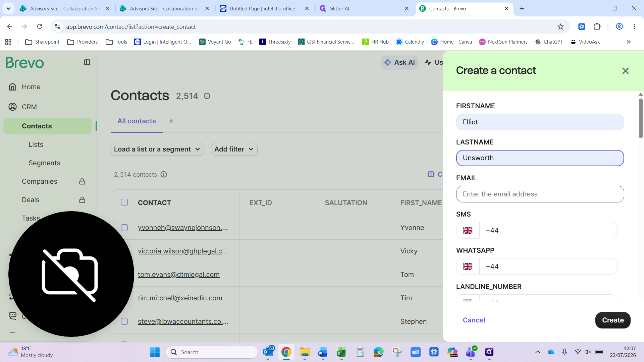644x362 pixels.
Task: Open tim.mitchell@xeinadin.com contact link
Action: (x=180, y=298)
